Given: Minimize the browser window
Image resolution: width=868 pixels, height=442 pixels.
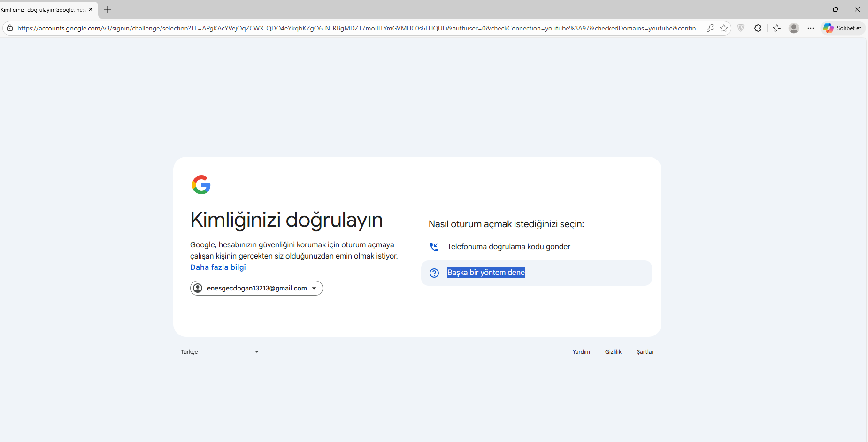Looking at the screenshot, I should point(814,9).
